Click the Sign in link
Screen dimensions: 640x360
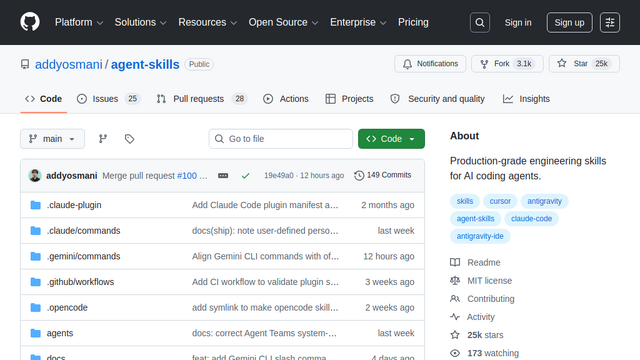[518, 22]
